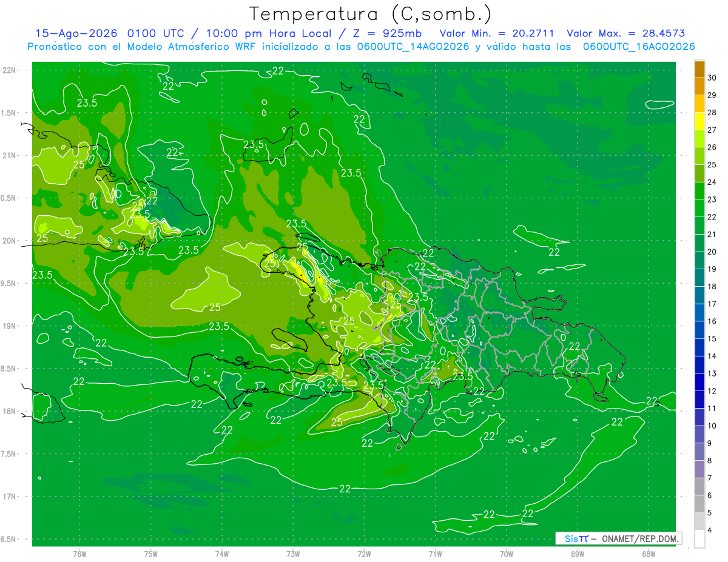The image size is (728, 562).
Task: Click the '22N' latitude axis label
Action: pos(10,70)
